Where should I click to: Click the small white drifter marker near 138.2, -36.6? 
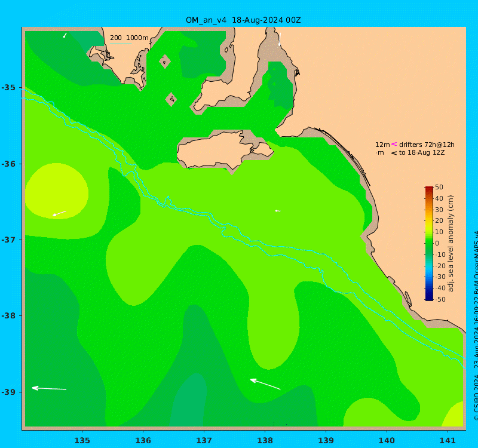coord(278,211)
